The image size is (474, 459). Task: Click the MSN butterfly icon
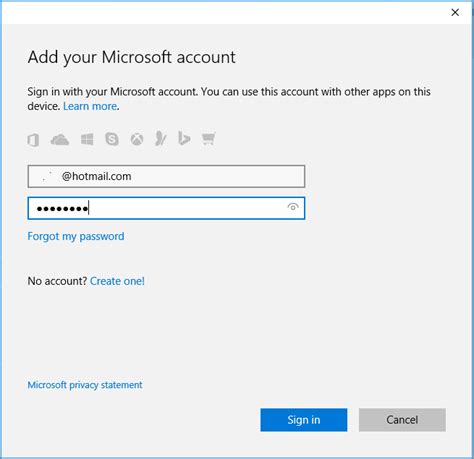coord(160,138)
